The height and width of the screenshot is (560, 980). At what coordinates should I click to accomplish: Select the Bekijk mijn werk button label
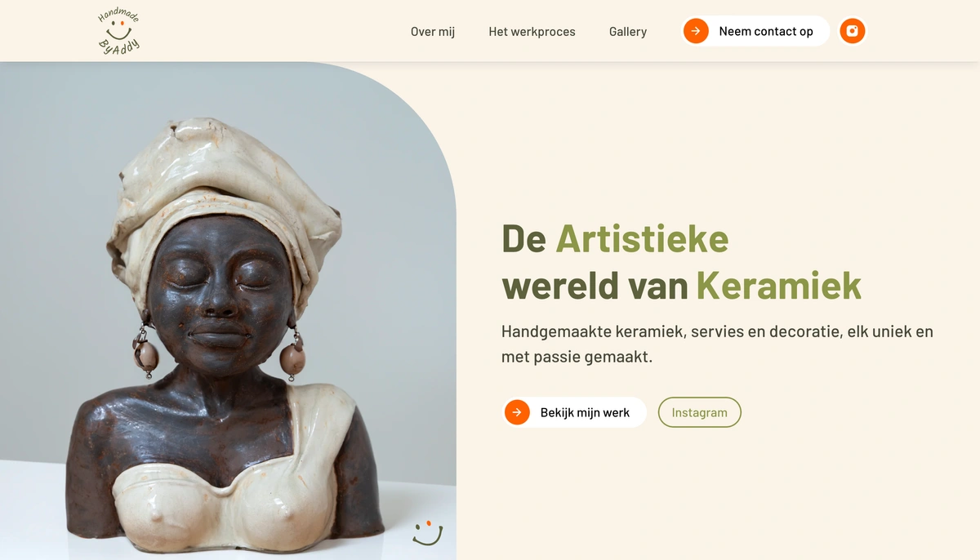point(585,413)
